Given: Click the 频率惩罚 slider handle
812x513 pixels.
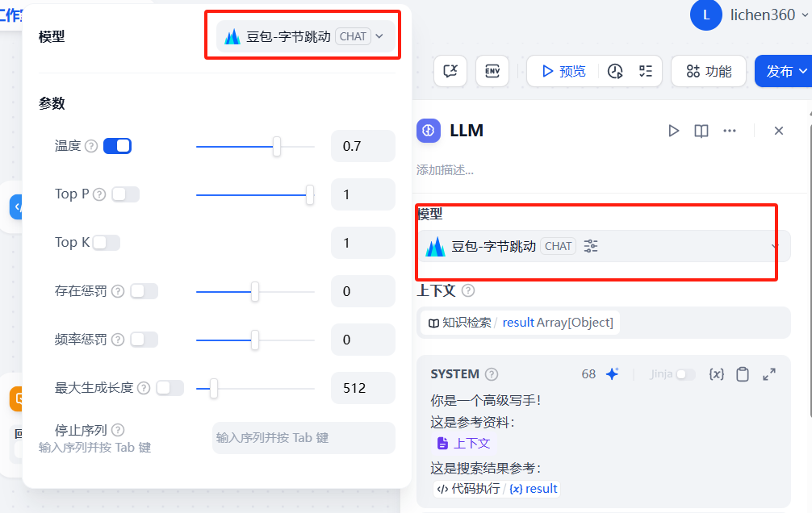Looking at the screenshot, I should tap(255, 340).
